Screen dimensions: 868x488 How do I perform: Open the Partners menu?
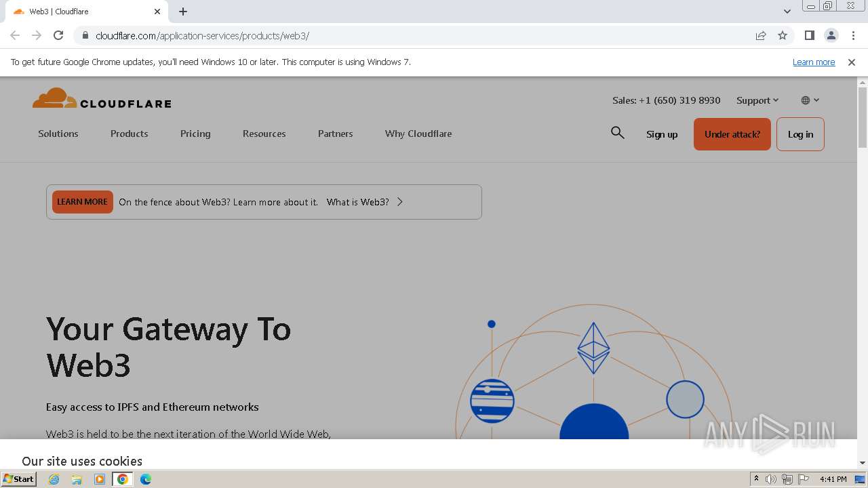pos(336,134)
